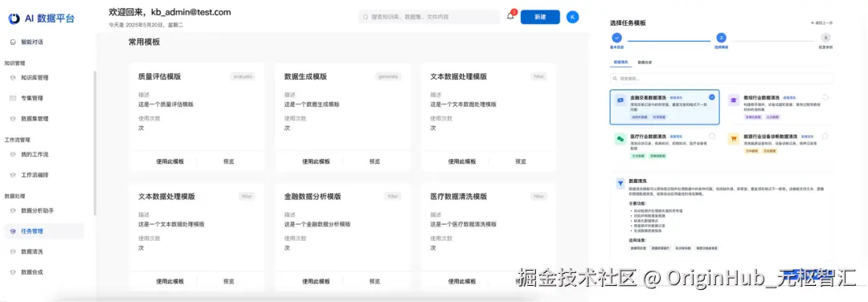Select the 教培行业数据清洗 radio button

tap(825, 97)
